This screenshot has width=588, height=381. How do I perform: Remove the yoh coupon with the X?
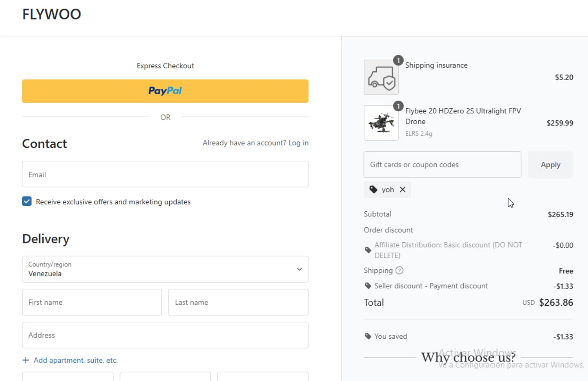(403, 190)
